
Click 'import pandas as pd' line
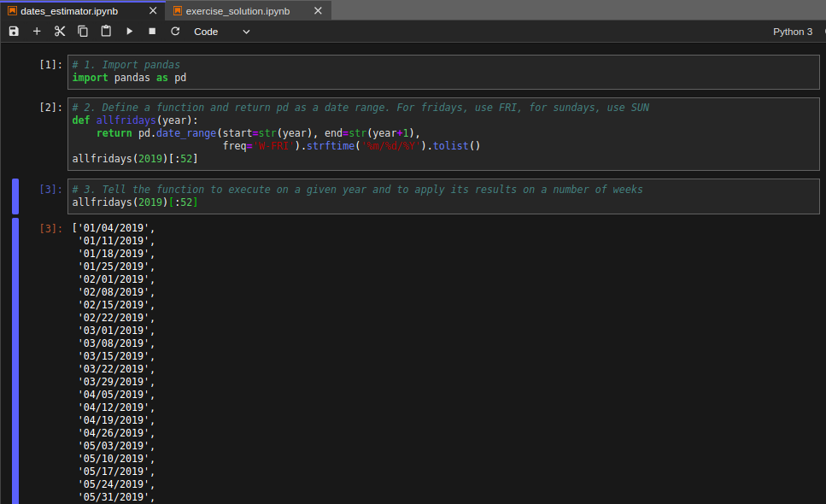coord(129,78)
